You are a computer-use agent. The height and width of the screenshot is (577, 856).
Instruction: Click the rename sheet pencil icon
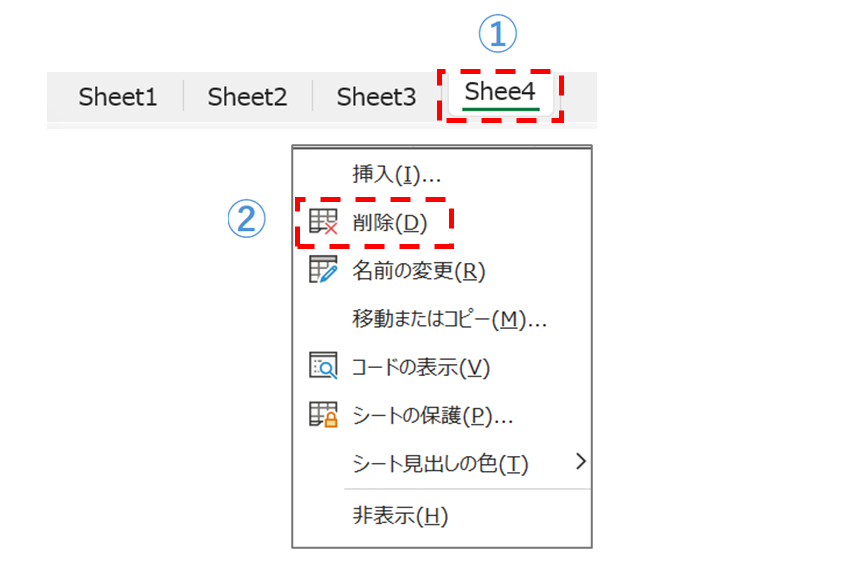(324, 270)
